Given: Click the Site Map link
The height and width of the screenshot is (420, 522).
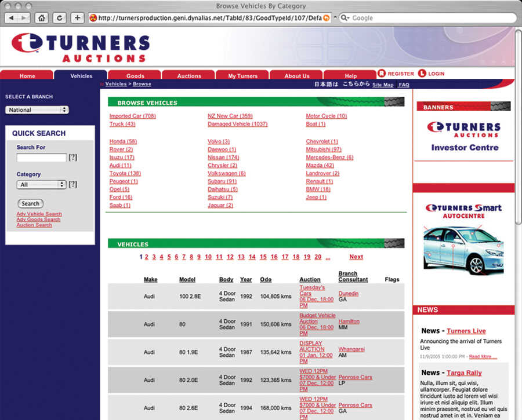Looking at the screenshot, I should 383,85.
